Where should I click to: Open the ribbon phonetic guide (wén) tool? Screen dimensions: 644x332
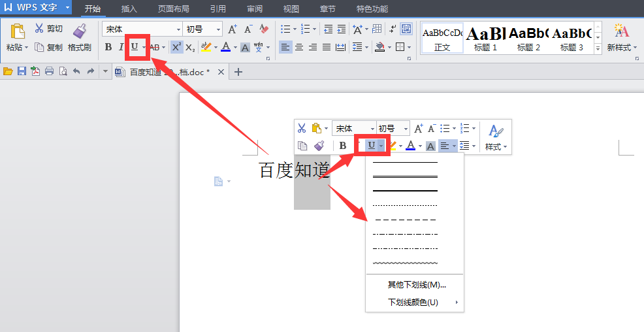(259, 47)
